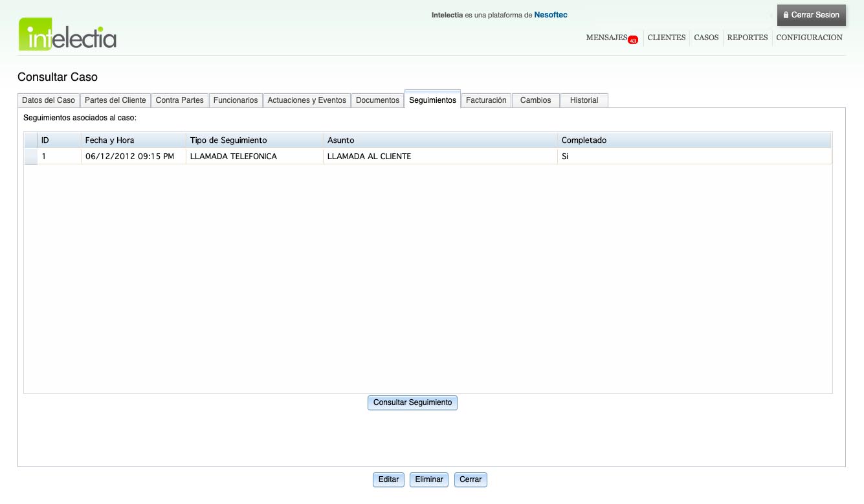Click the red messages count badge
The image size is (864, 504).
click(633, 40)
